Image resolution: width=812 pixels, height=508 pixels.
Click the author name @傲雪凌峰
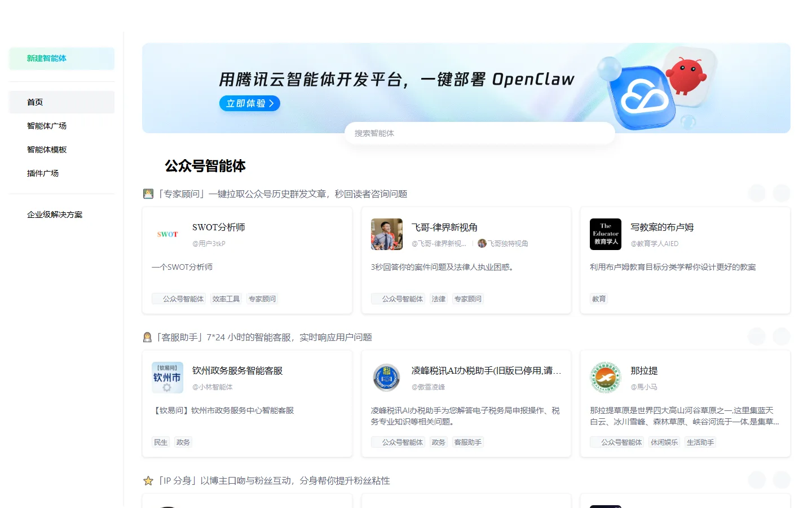point(429,387)
